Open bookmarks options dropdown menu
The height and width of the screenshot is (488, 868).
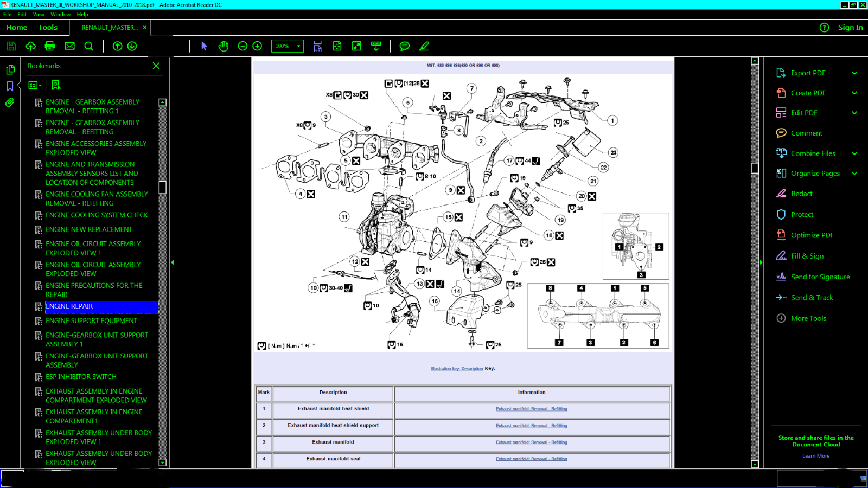click(x=35, y=85)
